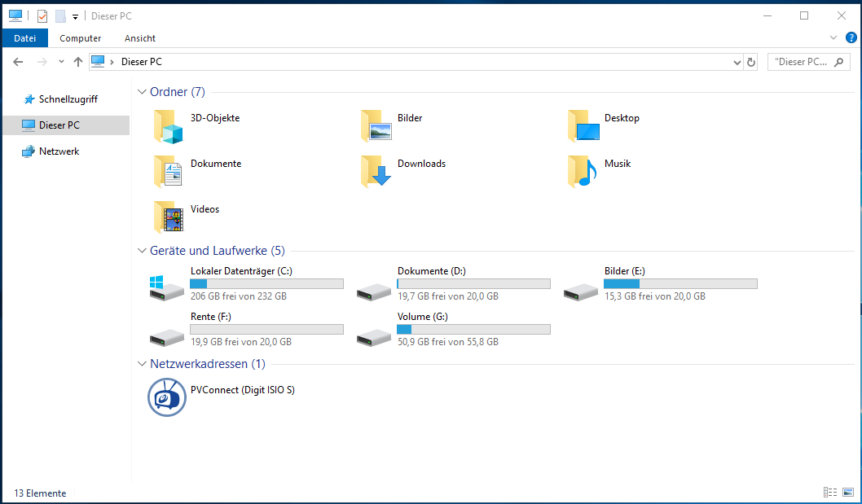
Task: Open the Desktop folder icon
Action: point(584,126)
